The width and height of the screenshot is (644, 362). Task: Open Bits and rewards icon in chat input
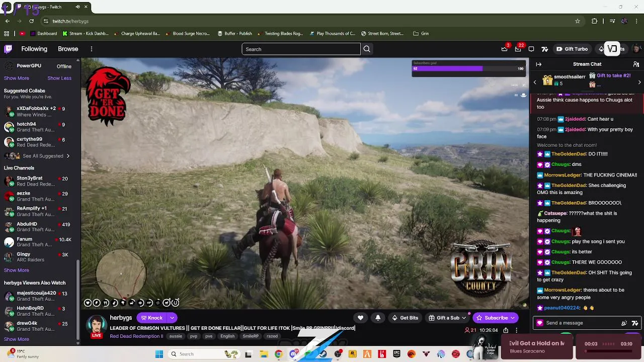[624, 323]
